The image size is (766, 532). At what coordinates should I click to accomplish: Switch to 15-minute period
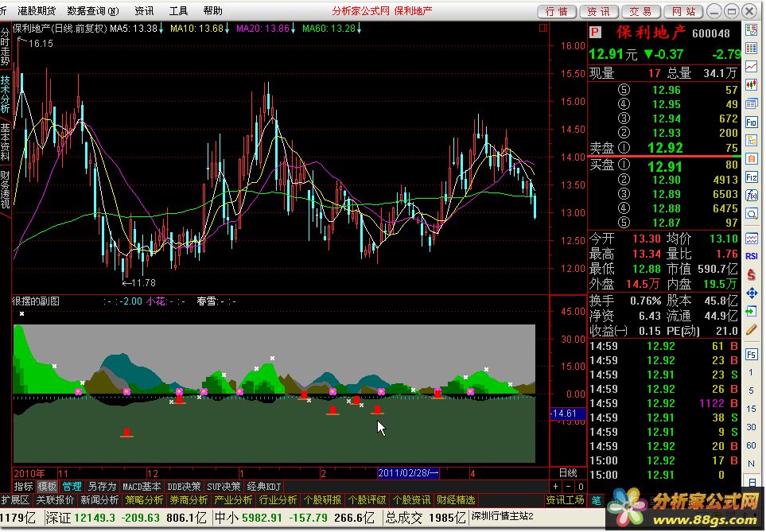click(x=752, y=409)
